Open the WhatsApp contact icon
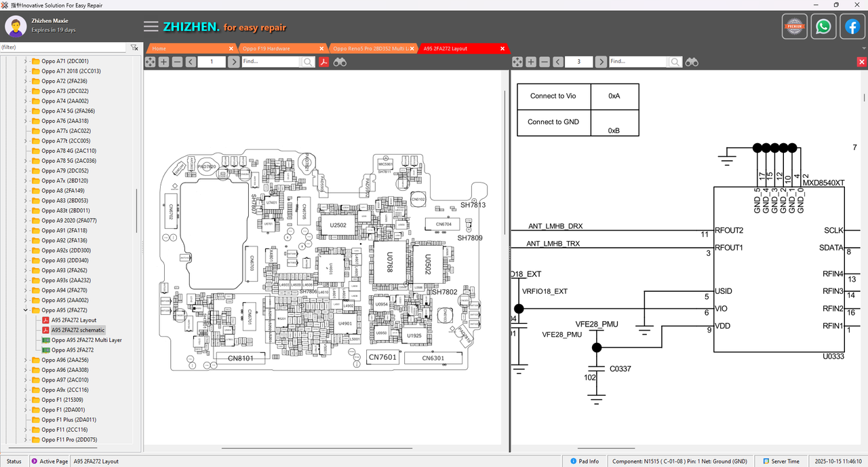The width and height of the screenshot is (868, 467). [x=823, y=26]
